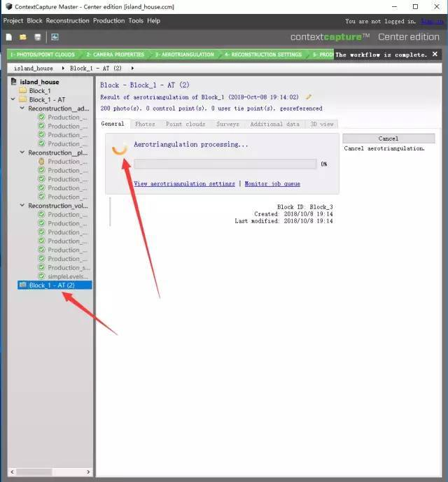This screenshot has height=482, width=448.
Task: Switch to the Point clouds tab
Action: click(185, 125)
